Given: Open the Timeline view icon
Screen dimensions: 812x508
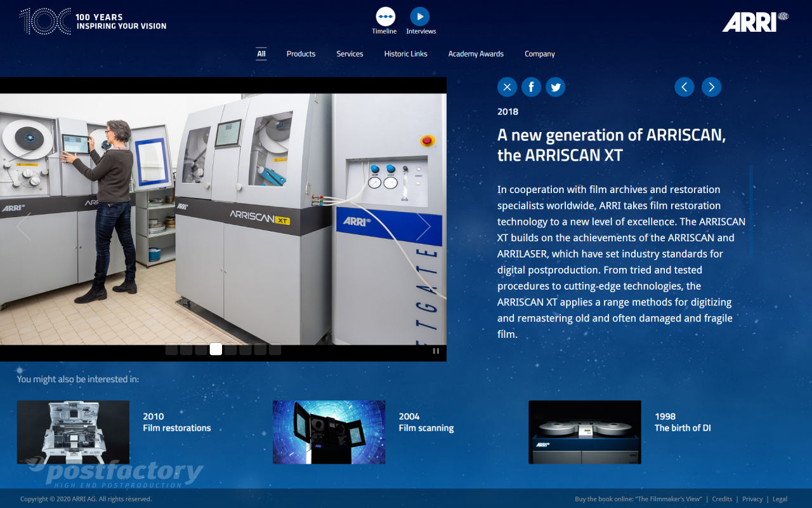Looking at the screenshot, I should click(x=385, y=17).
